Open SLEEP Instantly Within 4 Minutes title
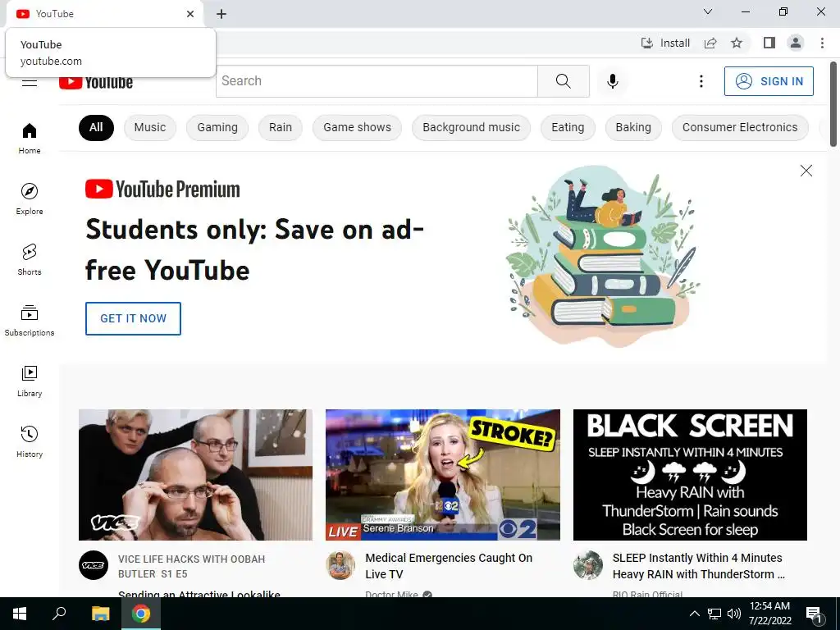The height and width of the screenshot is (630, 840). [x=699, y=566]
